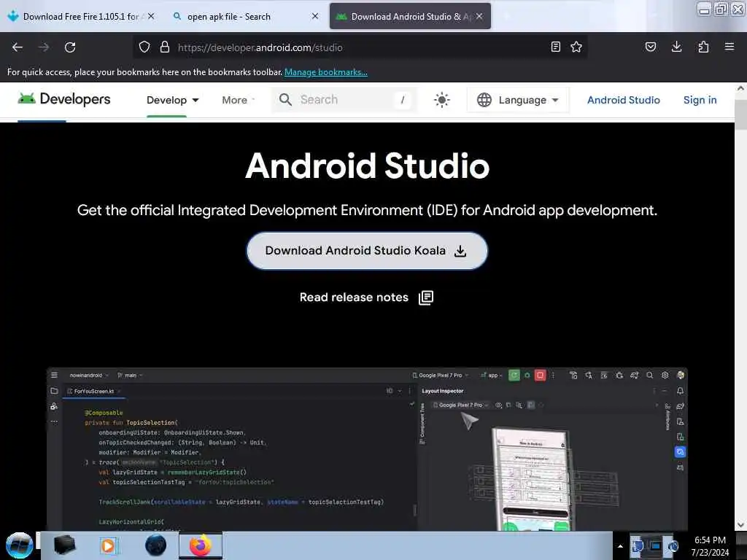The image size is (747, 560).
Task: Open the Manage bookmarks link
Action: [326, 72]
